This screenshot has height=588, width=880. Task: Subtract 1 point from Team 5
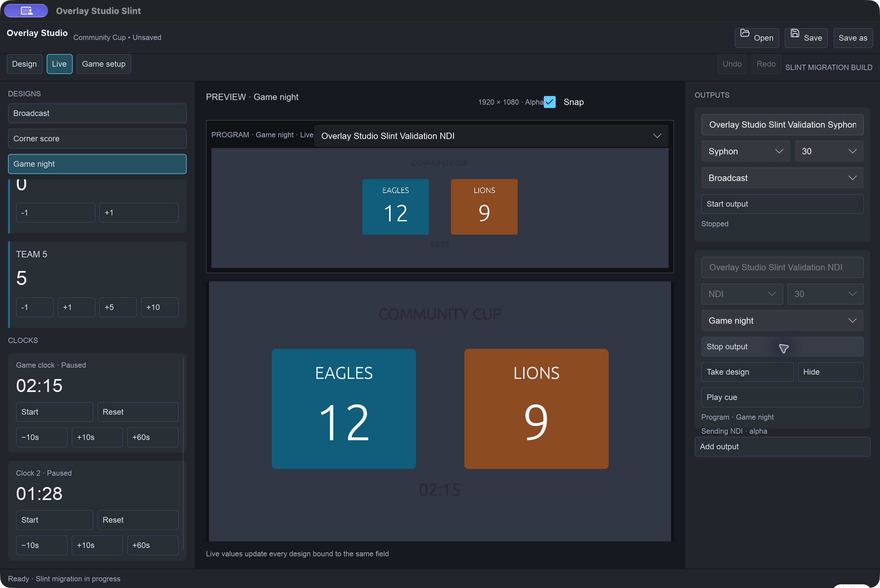click(34, 307)
